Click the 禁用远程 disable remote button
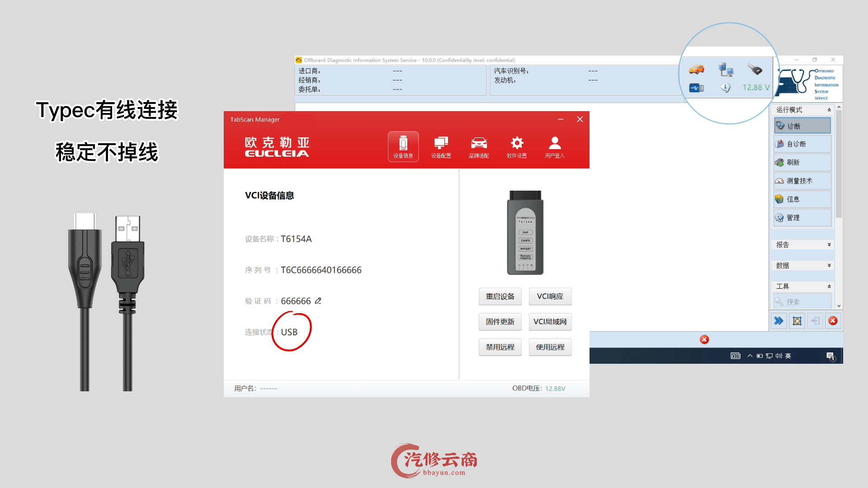This screenshot has height=488, width=868. click(x=500, y=347)
